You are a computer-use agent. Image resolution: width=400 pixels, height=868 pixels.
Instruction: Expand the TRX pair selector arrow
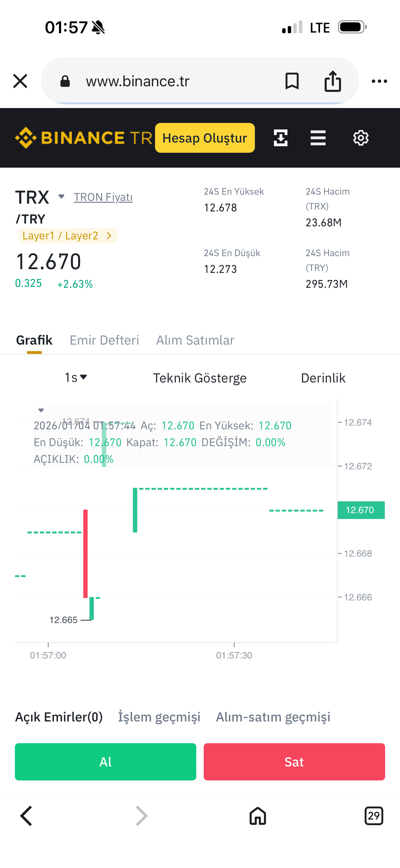tap(61, 197)
